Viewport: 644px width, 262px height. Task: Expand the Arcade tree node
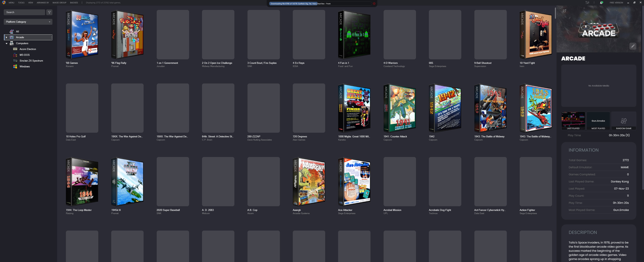7,37
